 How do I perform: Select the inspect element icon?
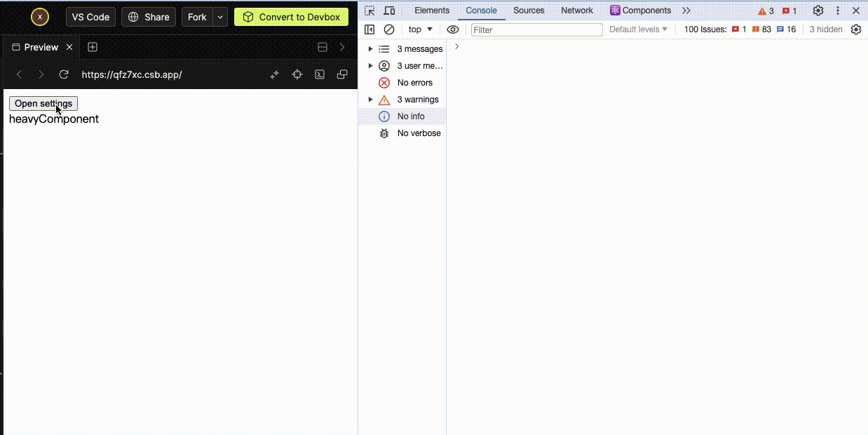(369, 11)
